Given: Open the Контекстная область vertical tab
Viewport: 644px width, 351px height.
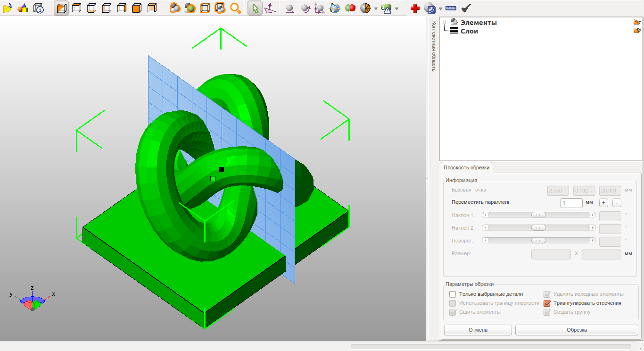Looking at the screenshot, I should 434,46.
